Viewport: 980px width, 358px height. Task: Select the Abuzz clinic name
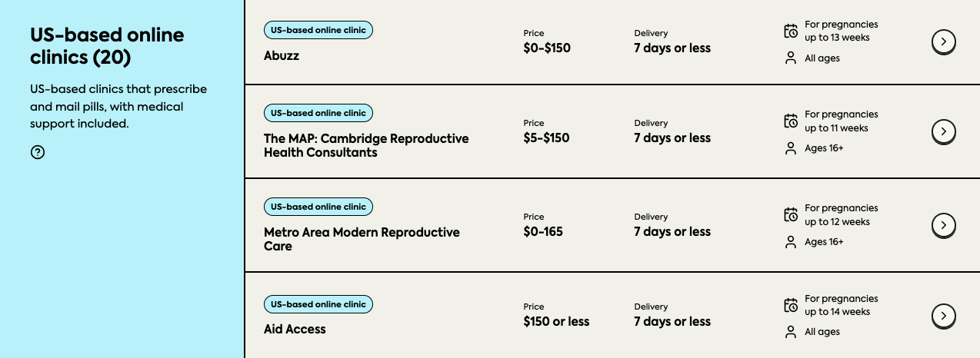(x=282, y=56)
